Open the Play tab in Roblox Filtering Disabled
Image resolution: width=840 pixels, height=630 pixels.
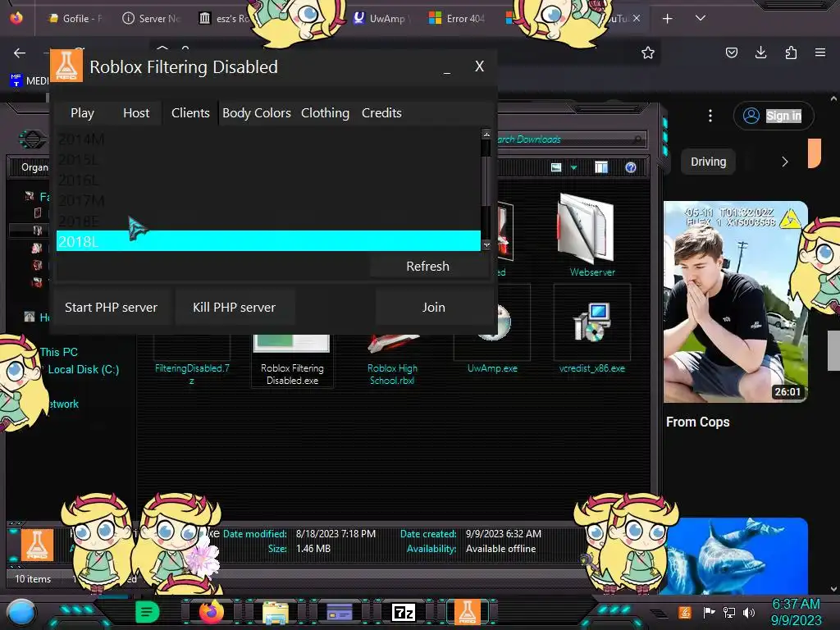point(83,113)
